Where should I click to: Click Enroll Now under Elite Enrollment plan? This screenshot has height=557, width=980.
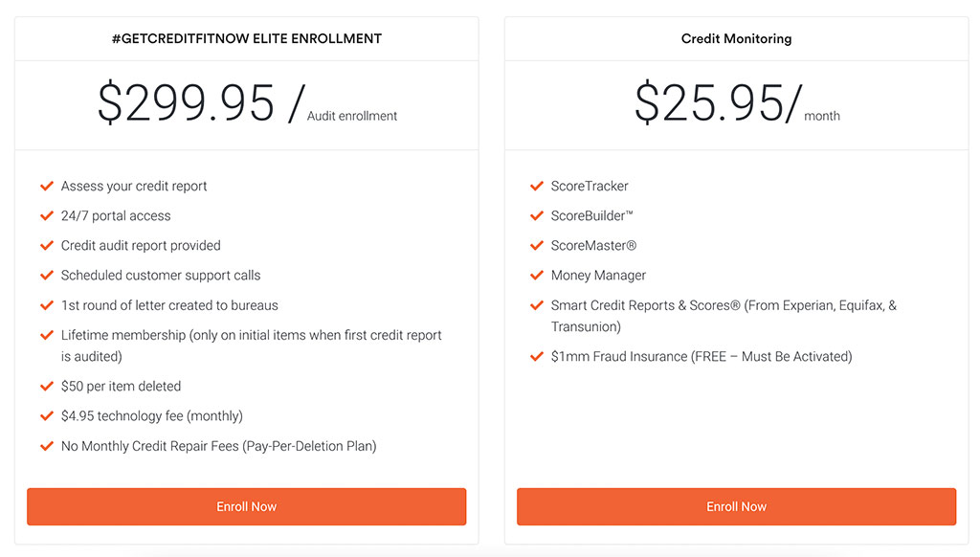pyautogui.click(x=246, y=506)
